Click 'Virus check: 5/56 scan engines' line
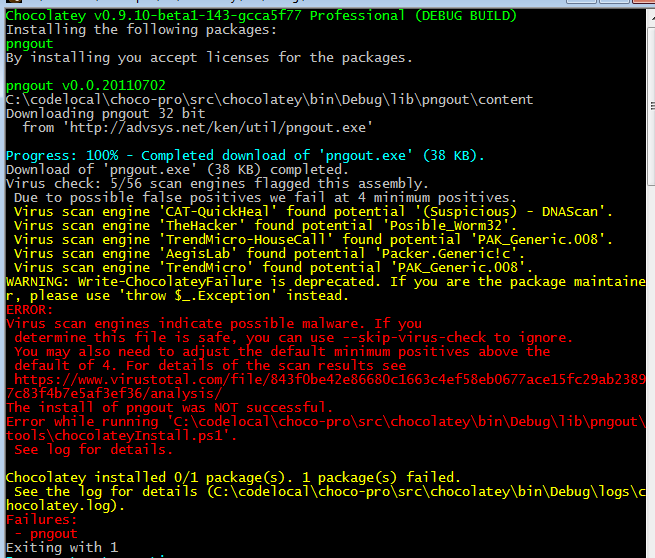 tap(217, 184)
